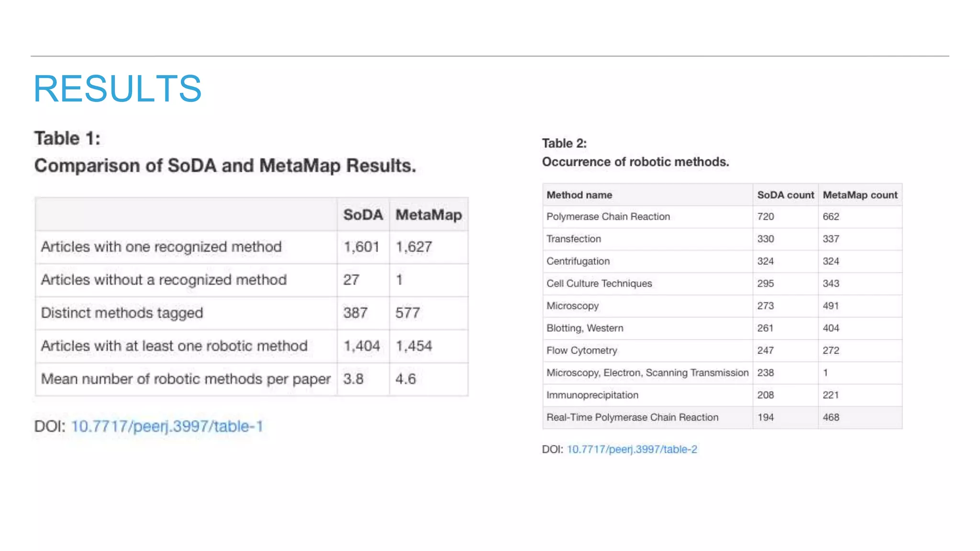Select the 'Articles with one recognized method' row

click(x=161, y=247)
